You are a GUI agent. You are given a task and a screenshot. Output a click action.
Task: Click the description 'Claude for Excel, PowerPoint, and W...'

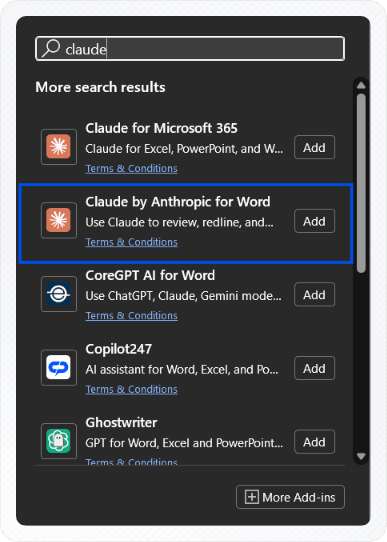tap(184, 149)
